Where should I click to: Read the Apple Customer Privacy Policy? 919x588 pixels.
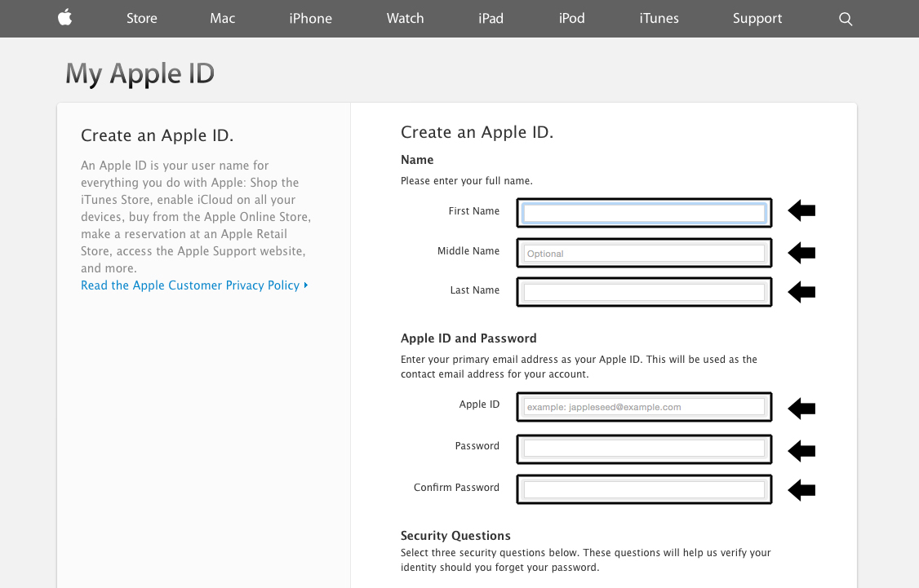click(x=194, y=285)
